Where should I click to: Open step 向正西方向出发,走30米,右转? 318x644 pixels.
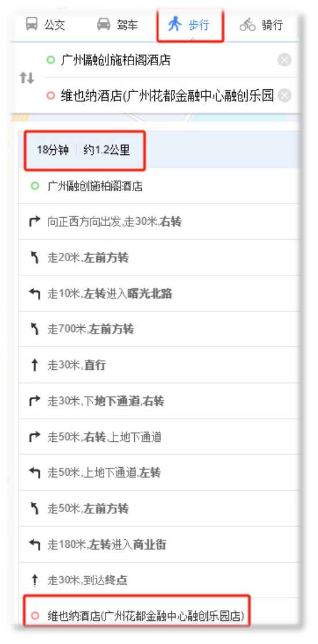pyautogui.click(x=158, y=222)
